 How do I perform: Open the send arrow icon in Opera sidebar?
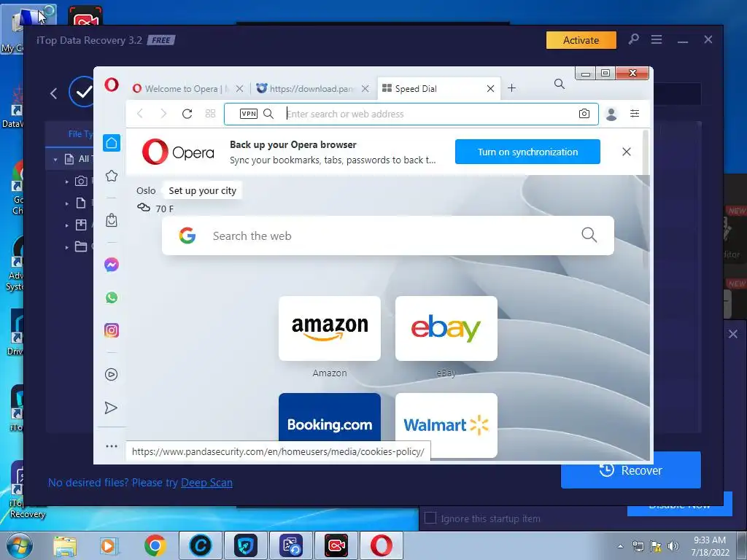(111, 408)
